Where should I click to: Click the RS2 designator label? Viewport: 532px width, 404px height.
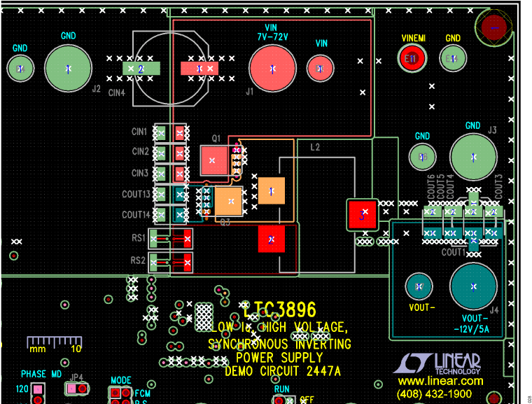pos(138,260)
